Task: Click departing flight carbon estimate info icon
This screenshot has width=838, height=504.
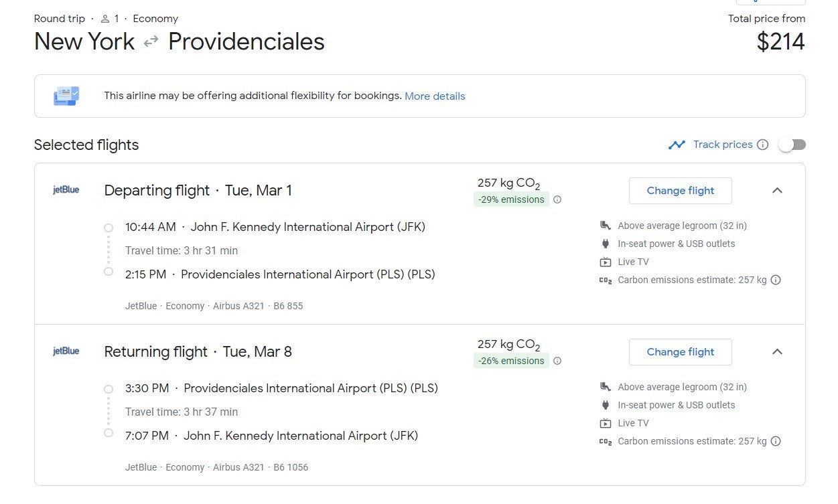Action: [776, 280]
